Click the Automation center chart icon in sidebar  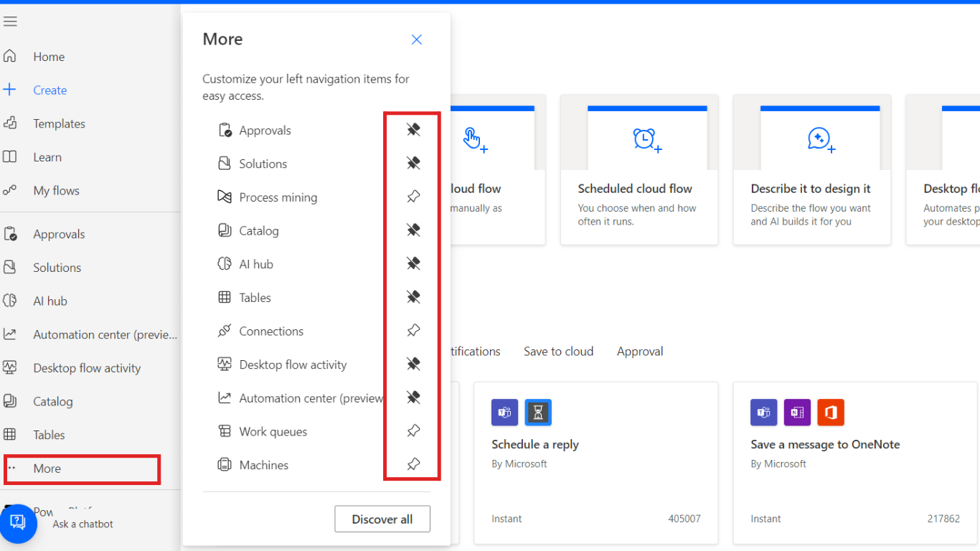(x=9, y=334)
